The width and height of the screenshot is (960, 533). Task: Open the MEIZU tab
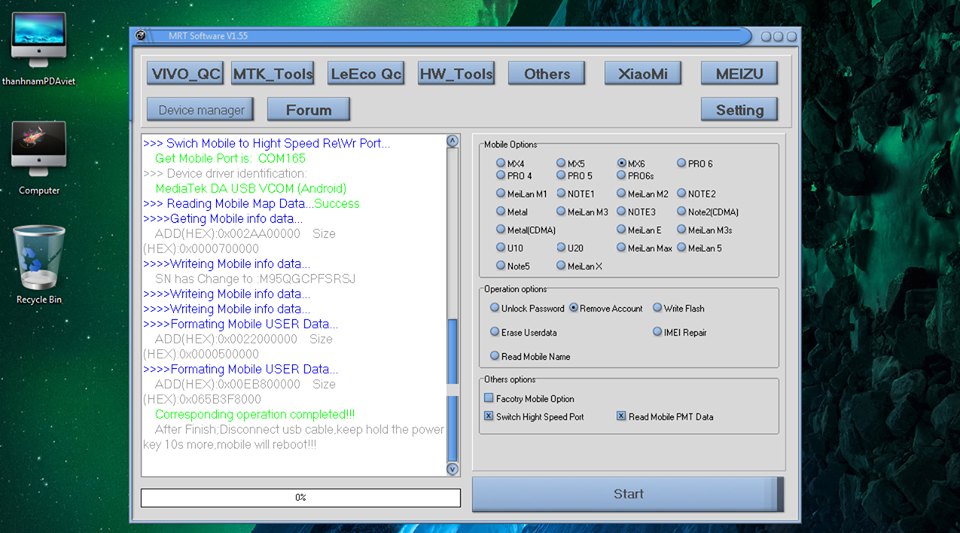pos(739,73)
